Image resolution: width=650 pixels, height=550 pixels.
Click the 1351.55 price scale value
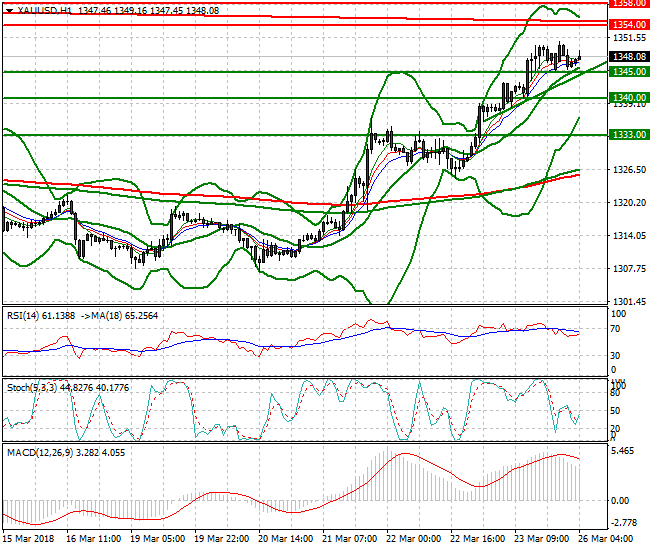pyautogui.click(x=629, y=38)
